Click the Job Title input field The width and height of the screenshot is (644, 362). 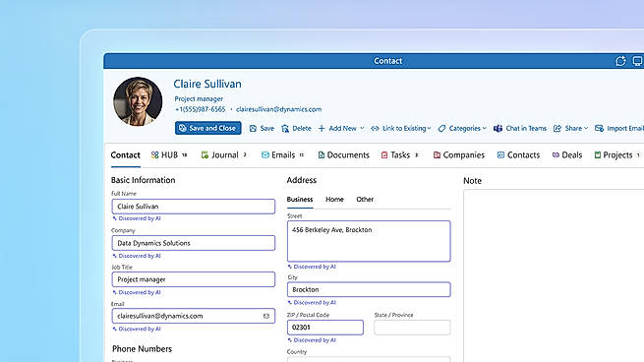(193, 279)
